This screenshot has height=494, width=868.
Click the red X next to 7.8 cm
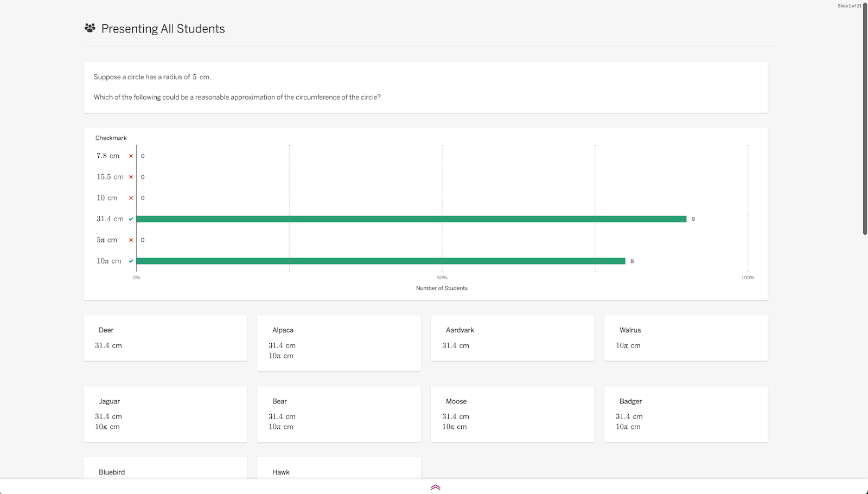point(131,156)
